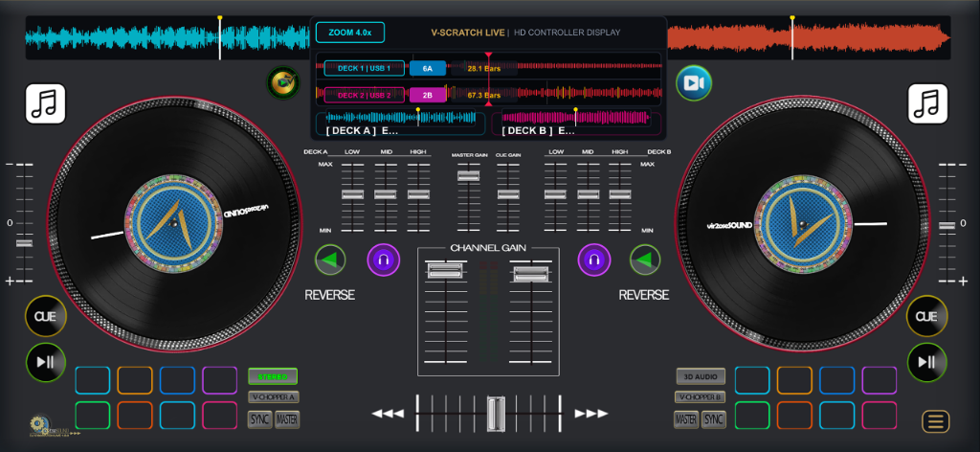This screenshot has width=980, height=452.
Task: Nudge crossfader left with triple arrow
Action: (388, 414)
